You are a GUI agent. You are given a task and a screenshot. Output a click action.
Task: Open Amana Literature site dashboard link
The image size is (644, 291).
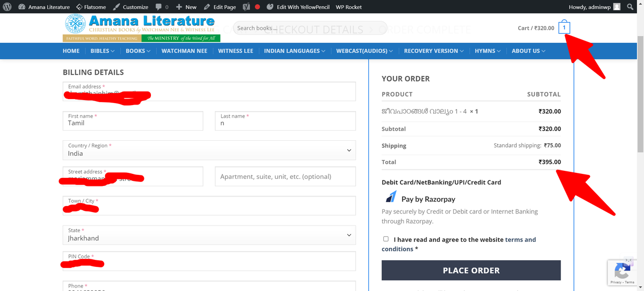pos(44,7)
